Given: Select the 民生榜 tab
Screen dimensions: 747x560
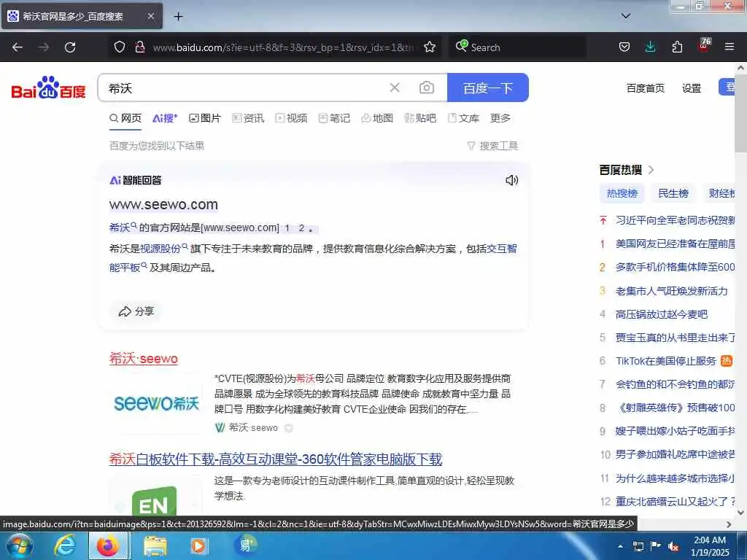Looking at the screenshot, I should (673, 193).
